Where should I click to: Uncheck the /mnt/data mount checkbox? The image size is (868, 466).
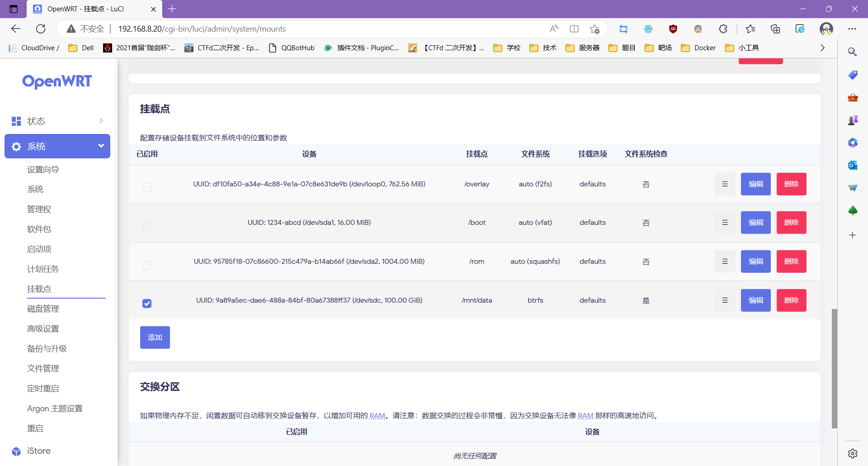point(147,303)
